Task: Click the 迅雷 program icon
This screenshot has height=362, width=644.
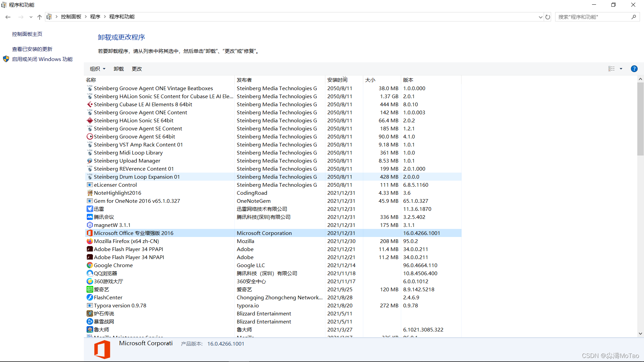Action: click(x=90, y=209)
